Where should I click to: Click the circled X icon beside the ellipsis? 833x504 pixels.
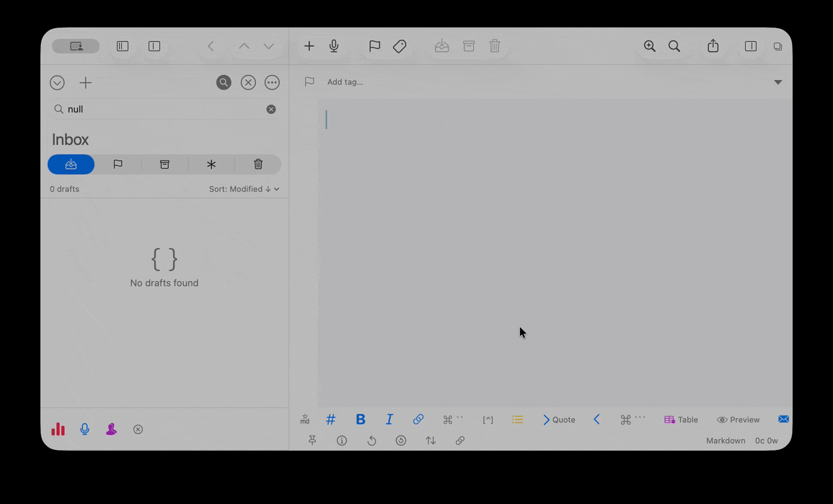(x=248, y=82)
